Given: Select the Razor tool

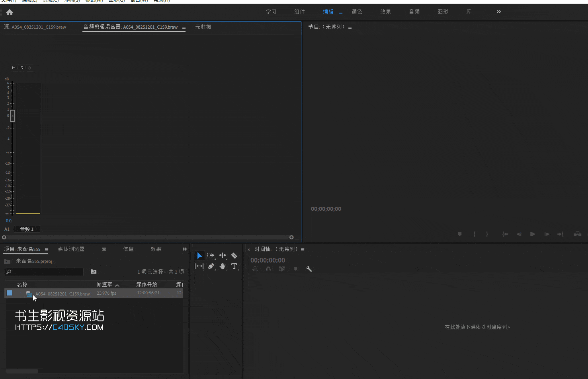Looking at the screenshot, I should click(234, 255).
